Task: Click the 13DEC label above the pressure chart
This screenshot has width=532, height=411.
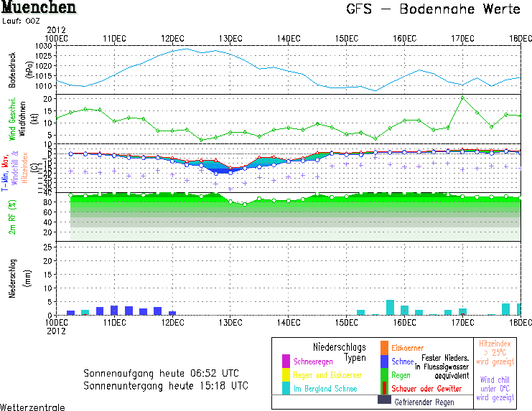Action: point(230,38)
